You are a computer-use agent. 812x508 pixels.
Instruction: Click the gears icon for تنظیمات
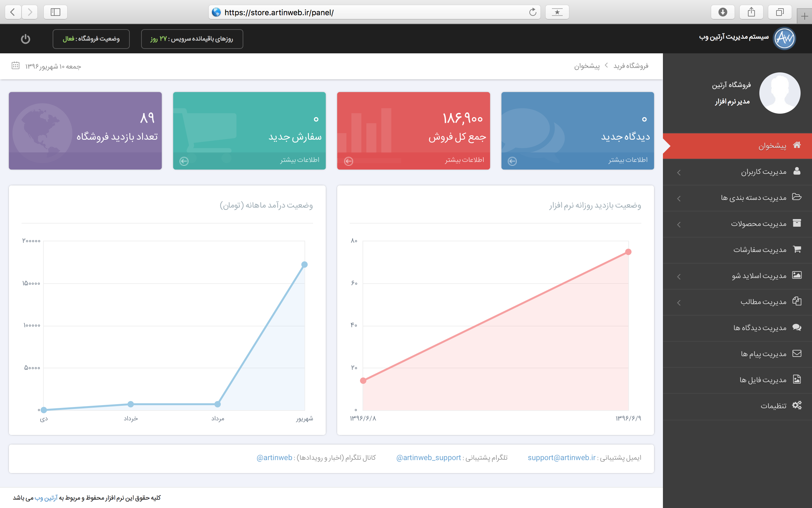pyautogui.click(x=797, y=405)
